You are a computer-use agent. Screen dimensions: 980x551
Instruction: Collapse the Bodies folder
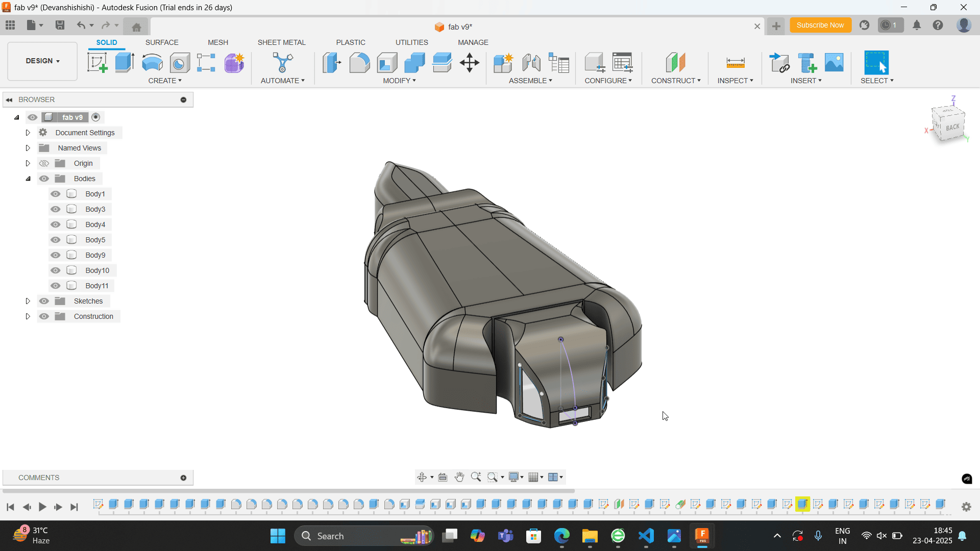[28, 179]
